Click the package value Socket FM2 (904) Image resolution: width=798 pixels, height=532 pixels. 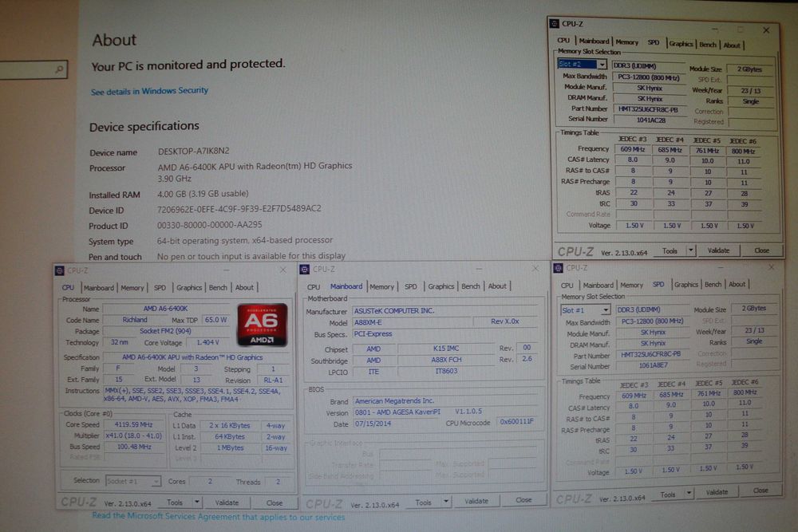pyautogui.click(x=165, y=331)
